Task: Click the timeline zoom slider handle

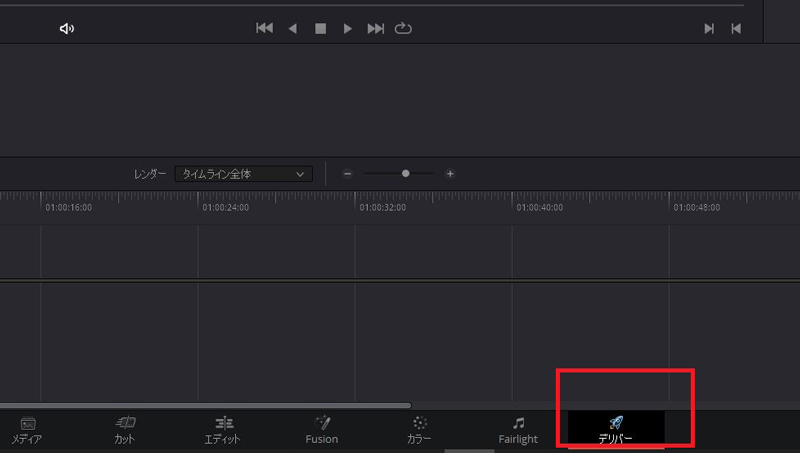Action: [405, 174]
